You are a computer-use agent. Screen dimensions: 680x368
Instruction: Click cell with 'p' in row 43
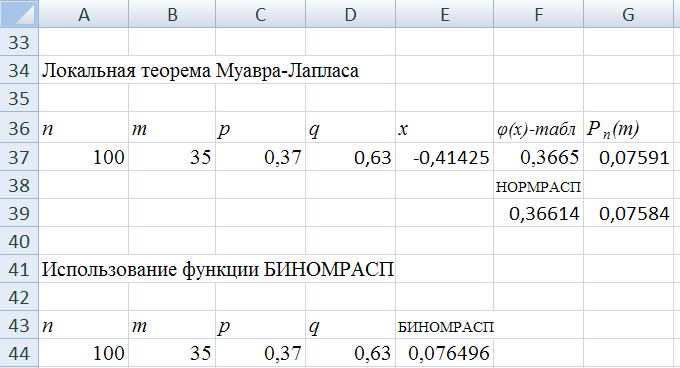(261, 325)
